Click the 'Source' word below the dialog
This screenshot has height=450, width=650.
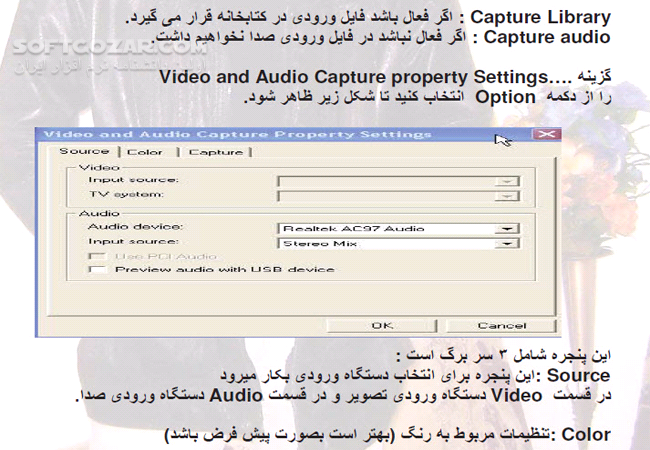578,376
